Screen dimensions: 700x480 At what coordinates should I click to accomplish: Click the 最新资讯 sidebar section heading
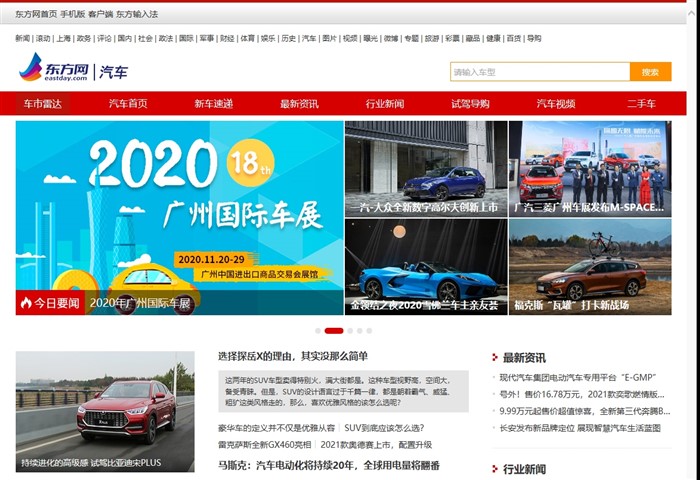tap(524, 358)
